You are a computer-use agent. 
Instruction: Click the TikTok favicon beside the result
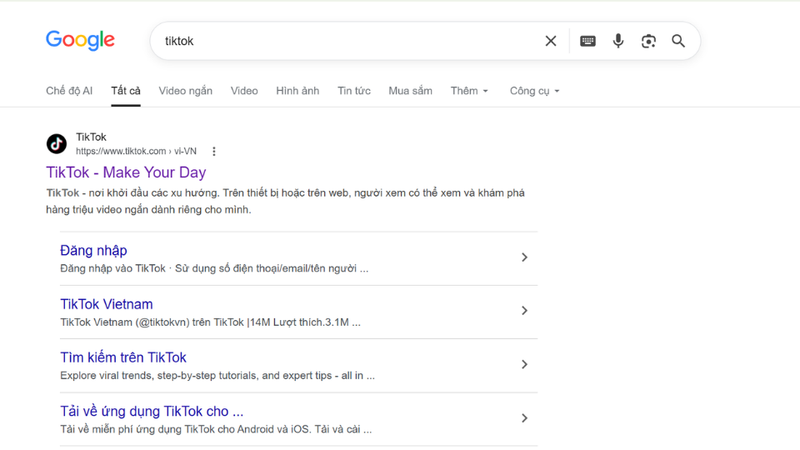[x=57, y=144]
